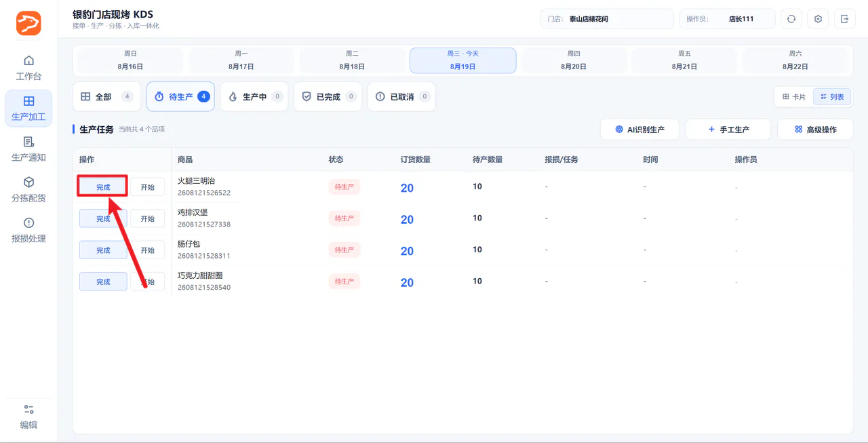Image resolution: width=868 pixels, height=443 pixels.
Task: Choose date 周六 8月22日
Action: pos(795,60)
